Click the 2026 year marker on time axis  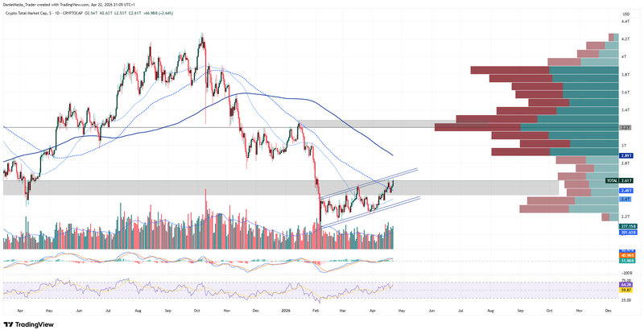click(x=284, y=308)
